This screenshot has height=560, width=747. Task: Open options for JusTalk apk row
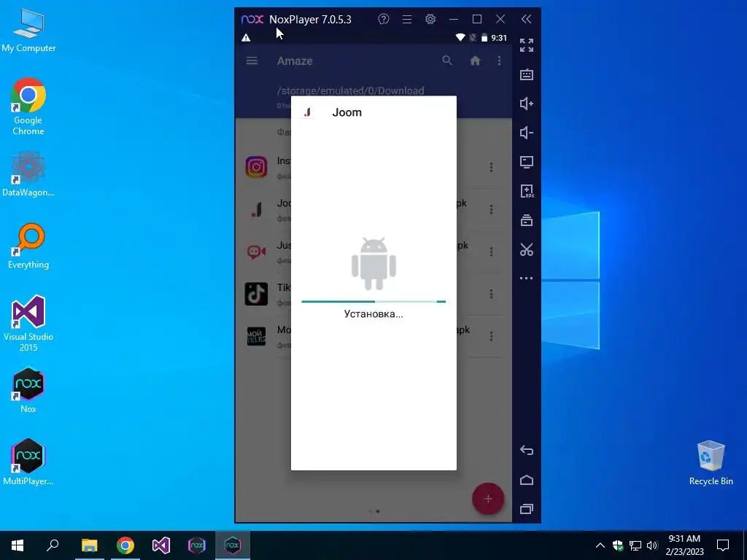tap(491, 252)
